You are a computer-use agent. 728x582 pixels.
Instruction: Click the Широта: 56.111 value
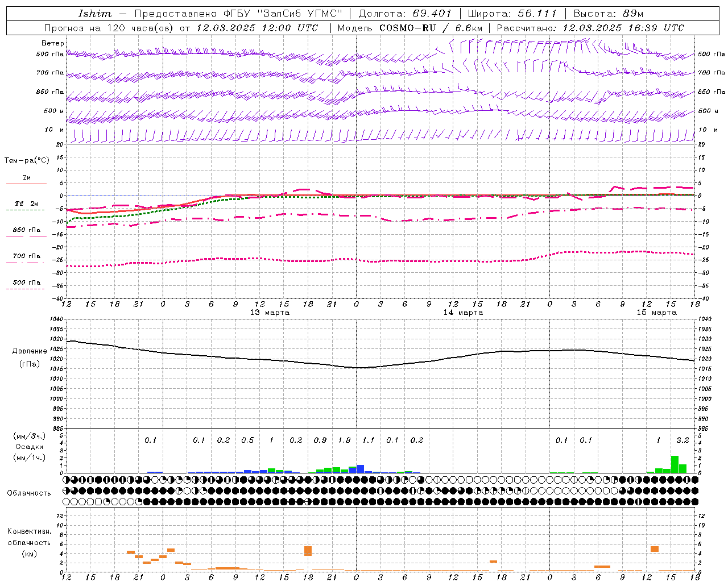coord(512,14)
